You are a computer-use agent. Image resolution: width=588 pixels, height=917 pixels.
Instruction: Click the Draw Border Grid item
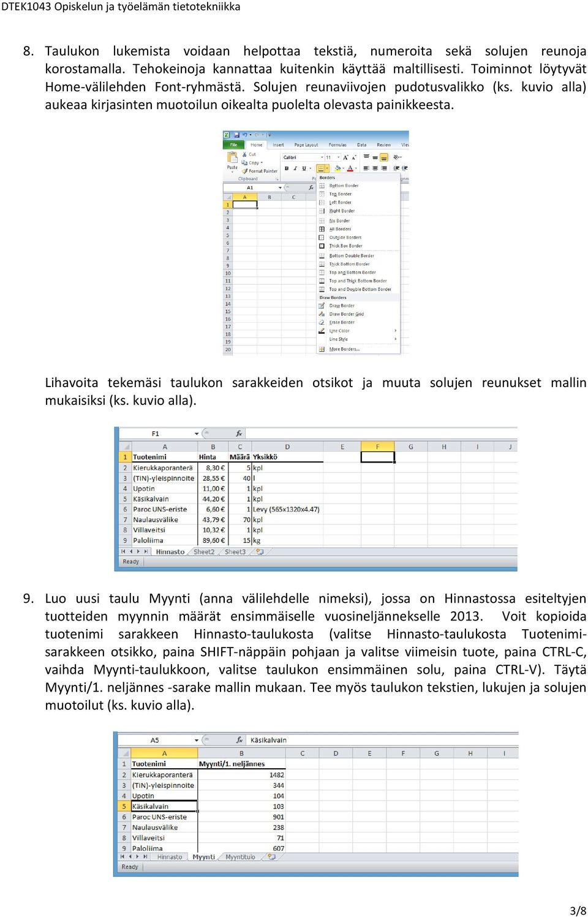click(358, 314)
